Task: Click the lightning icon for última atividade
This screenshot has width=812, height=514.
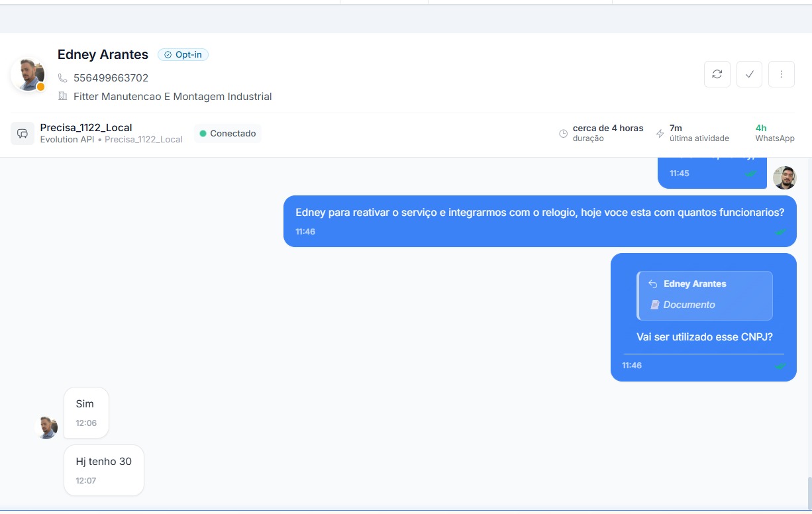Action: click(x=660, y=133)
